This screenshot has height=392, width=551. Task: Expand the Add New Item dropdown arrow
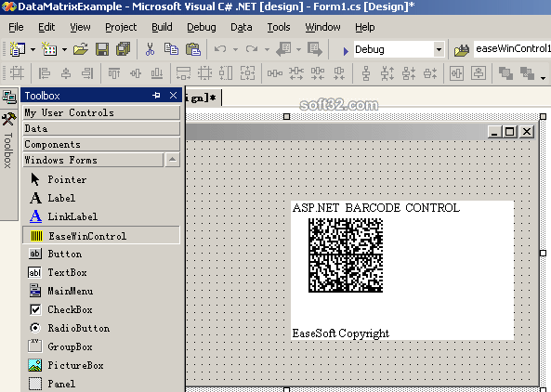coord(65,49)
